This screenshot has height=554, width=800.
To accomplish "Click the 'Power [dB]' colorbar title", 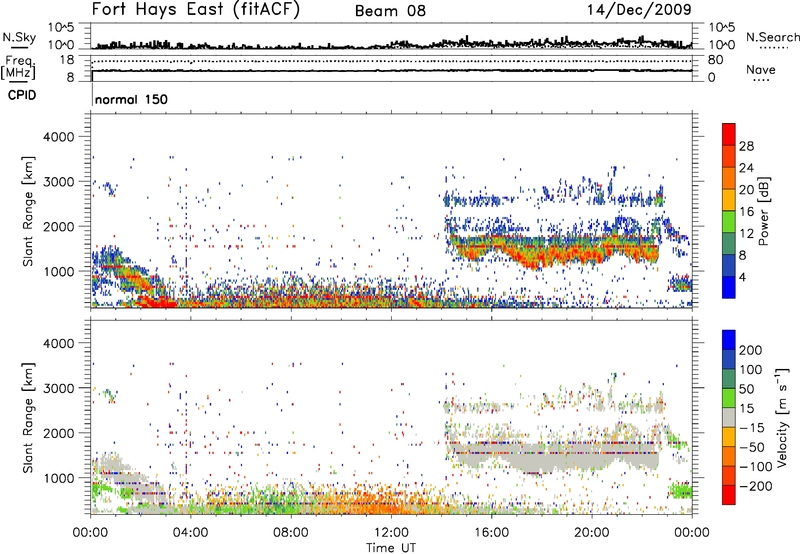I will pyautogui.click(x=763, y=211).
